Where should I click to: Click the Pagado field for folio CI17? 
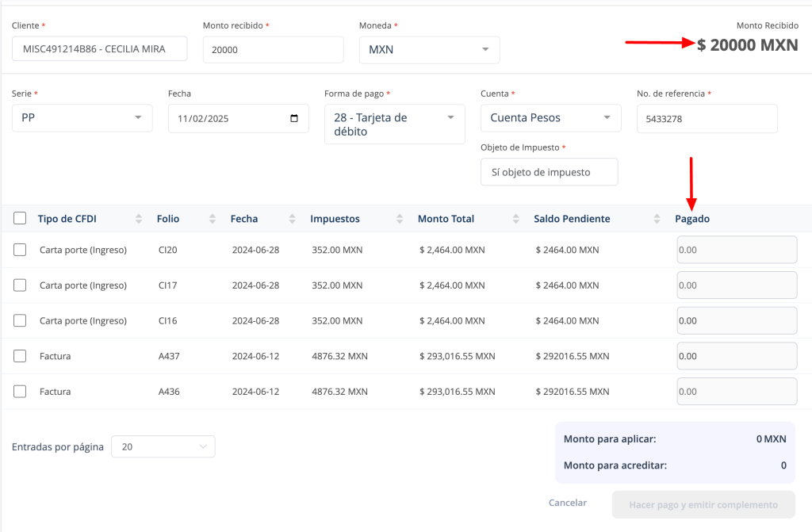pyautogui.click(x=737, y=285)
